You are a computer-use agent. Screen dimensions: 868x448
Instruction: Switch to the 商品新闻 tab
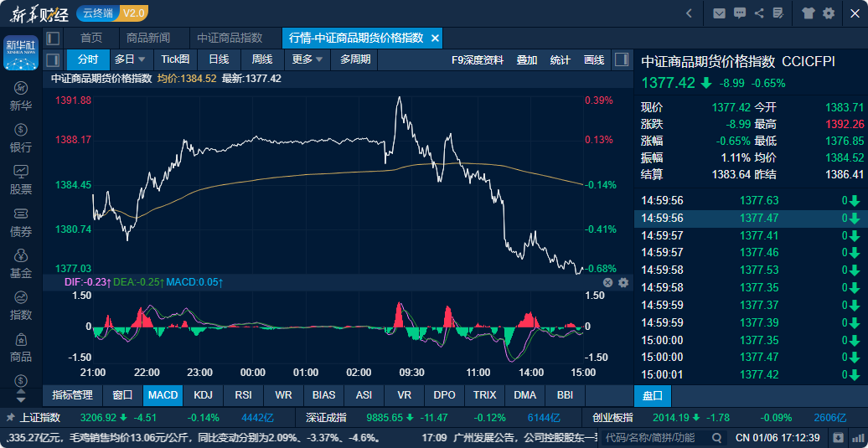pyautogui.click(x=148, y=38)
